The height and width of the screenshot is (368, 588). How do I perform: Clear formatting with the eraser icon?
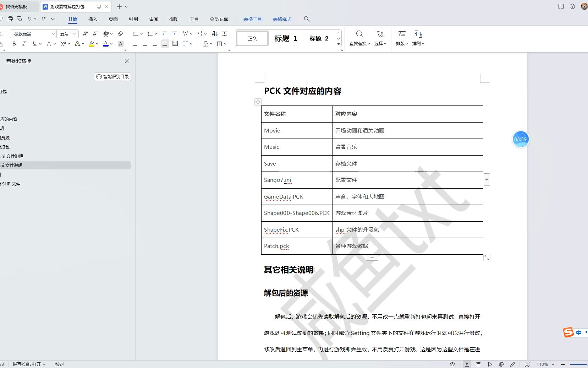(120, 34)
